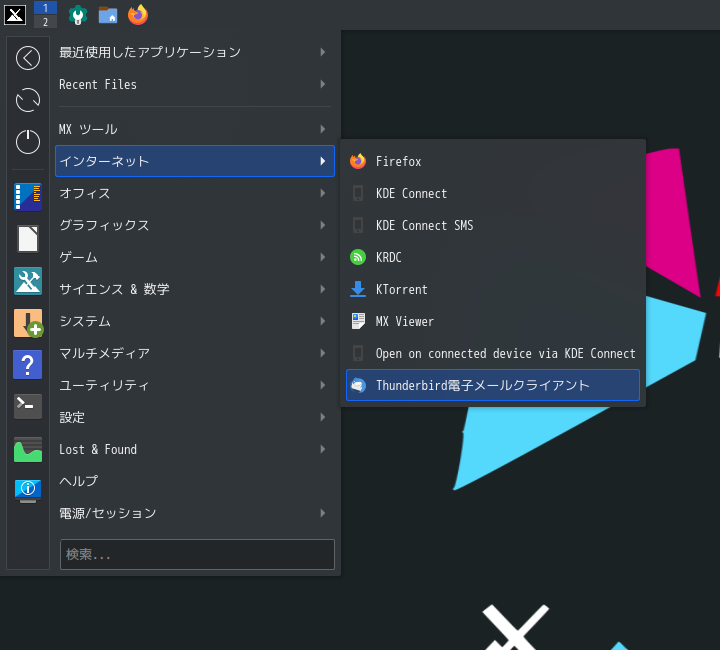This screenshot has height=650, width=720.
Task: Switch to workspace 1 in pager
Action: pos(45,8)
